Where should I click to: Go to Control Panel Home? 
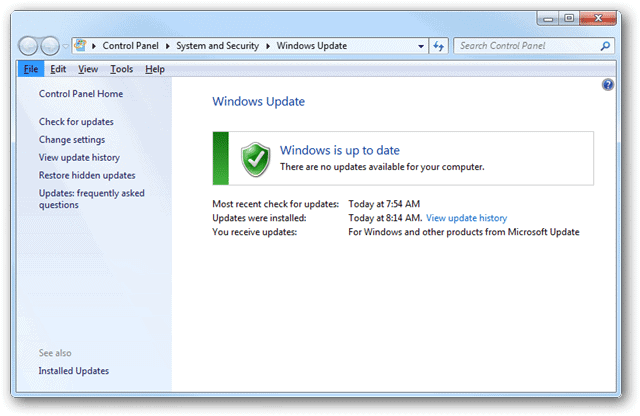click(81, 94)
